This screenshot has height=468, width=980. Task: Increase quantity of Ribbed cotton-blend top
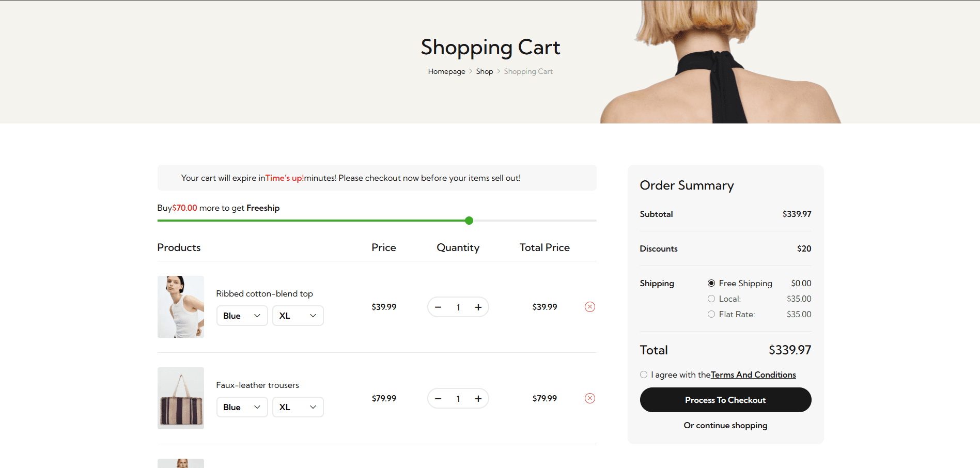point(478,307)
